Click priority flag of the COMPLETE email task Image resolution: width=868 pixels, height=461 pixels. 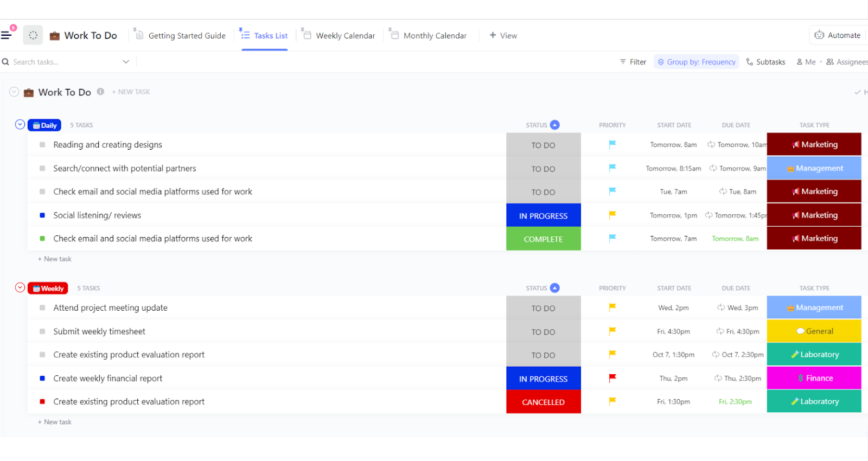click(612, 238)
